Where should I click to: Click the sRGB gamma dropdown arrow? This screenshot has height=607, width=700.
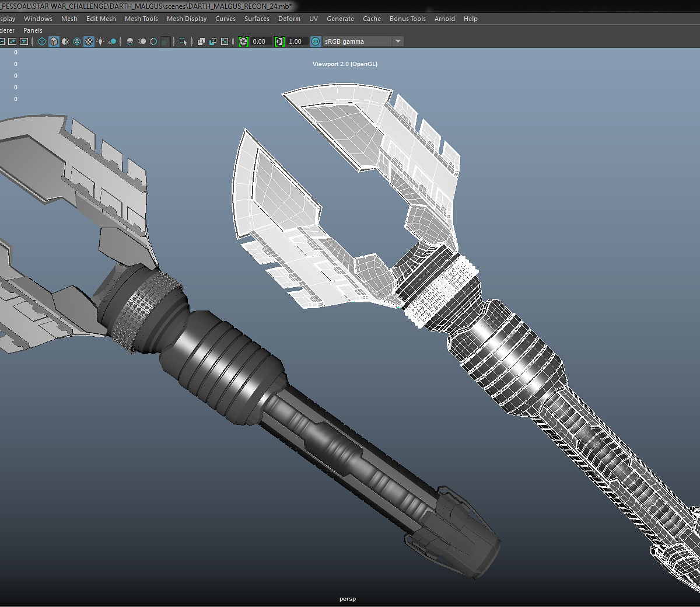pyautogui.click(x=398, y=41)
